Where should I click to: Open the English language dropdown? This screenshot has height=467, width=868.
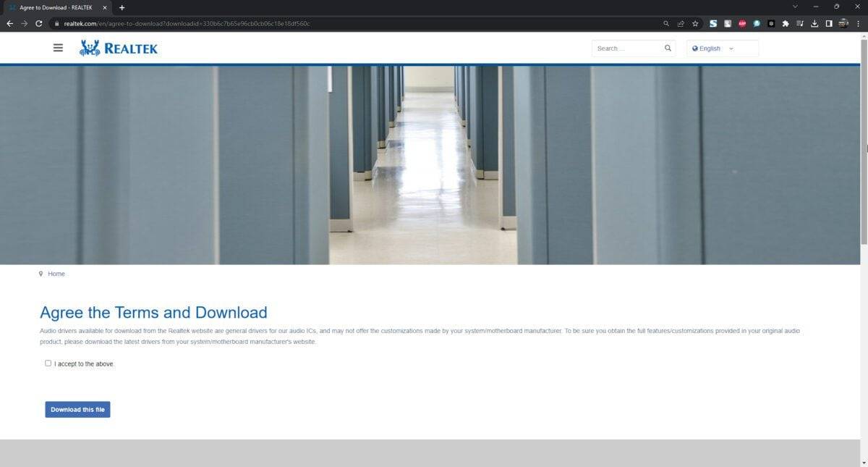[721, 48]
